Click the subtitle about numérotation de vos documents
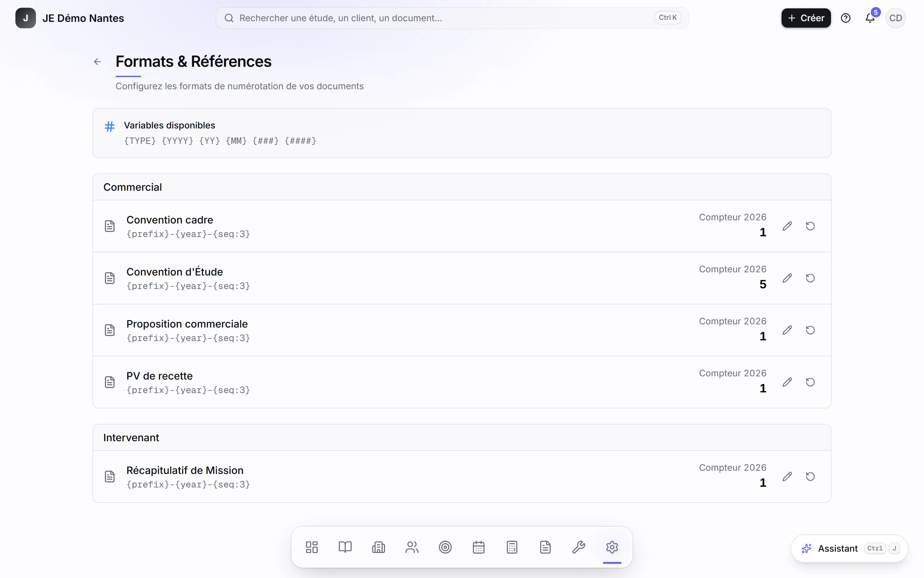 coord(239,86)
